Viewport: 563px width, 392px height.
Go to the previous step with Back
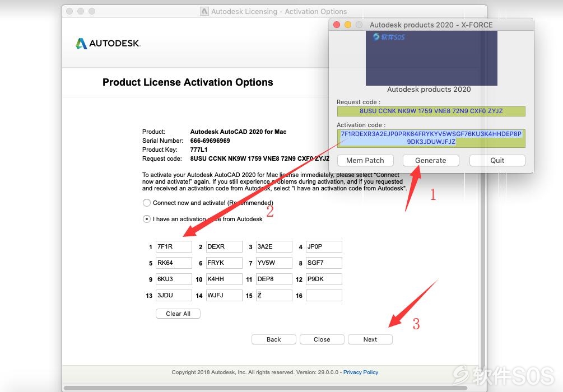tap(274, 339)
